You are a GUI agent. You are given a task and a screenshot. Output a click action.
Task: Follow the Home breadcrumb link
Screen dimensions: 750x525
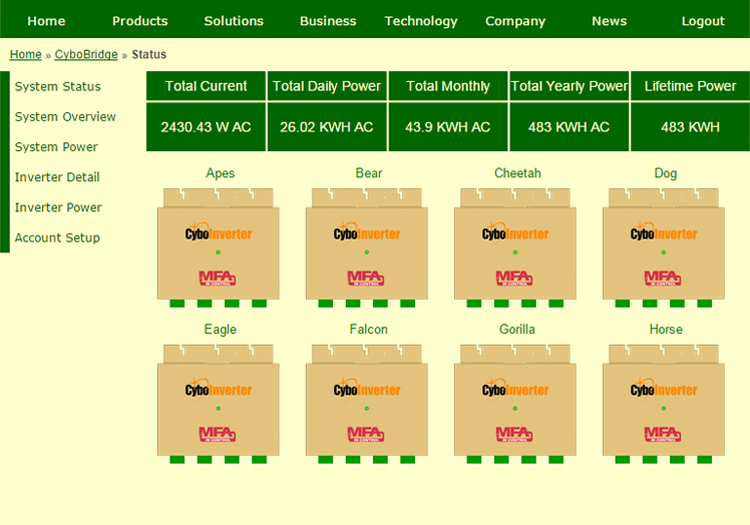(x=26, y=55)
